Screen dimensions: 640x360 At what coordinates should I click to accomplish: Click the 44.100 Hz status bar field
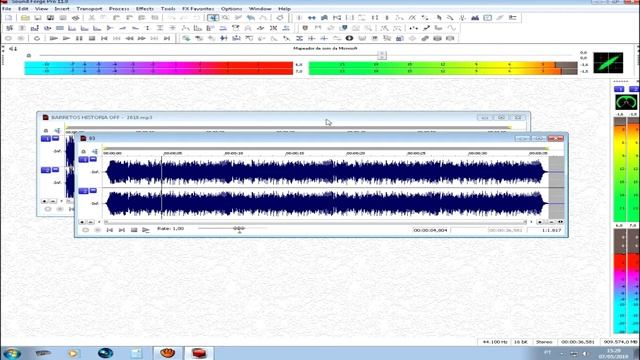495,342
